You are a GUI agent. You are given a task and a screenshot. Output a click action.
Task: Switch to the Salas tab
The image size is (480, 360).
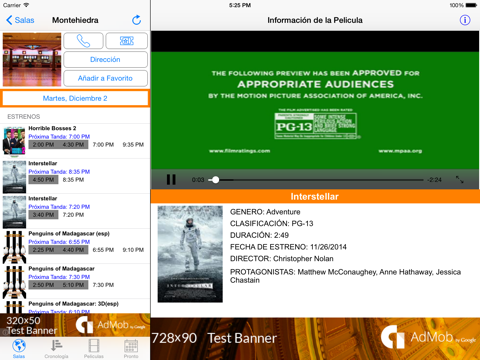(19, 348)
